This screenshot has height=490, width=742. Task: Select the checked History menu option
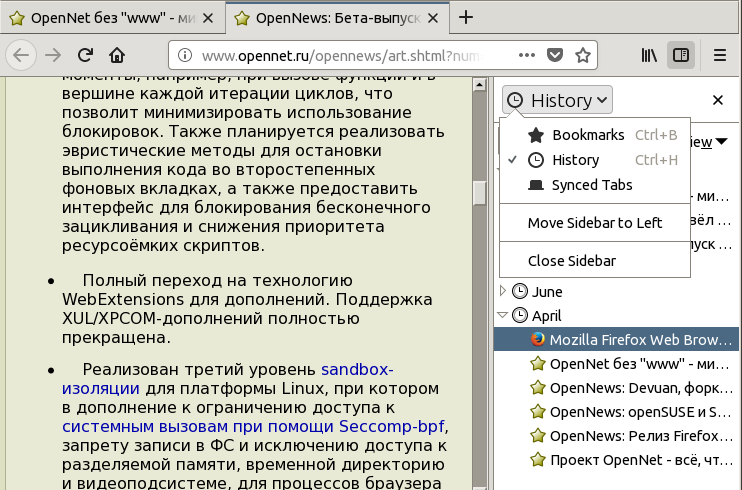pyautogui.click(x=575, y=160)
